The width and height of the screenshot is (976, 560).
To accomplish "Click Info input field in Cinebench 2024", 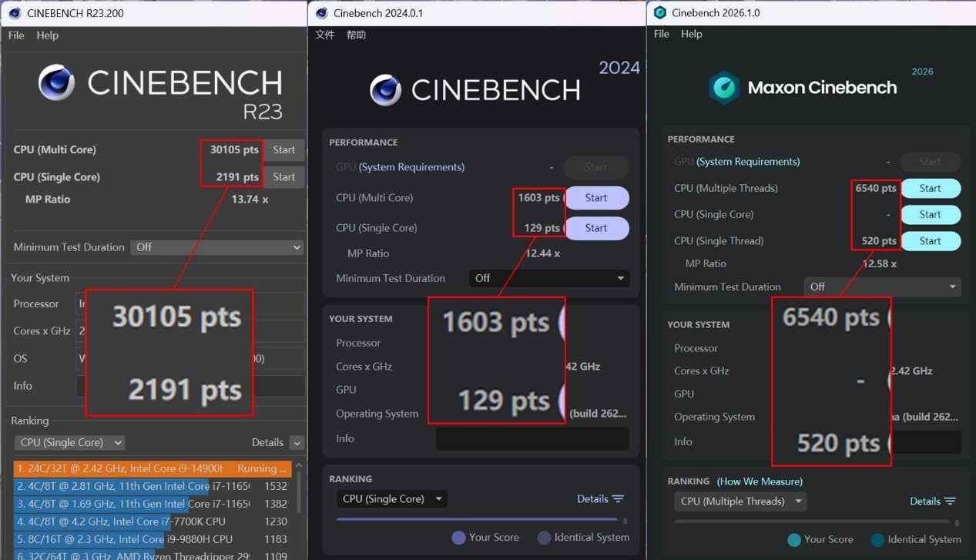I will click(532, 438).
